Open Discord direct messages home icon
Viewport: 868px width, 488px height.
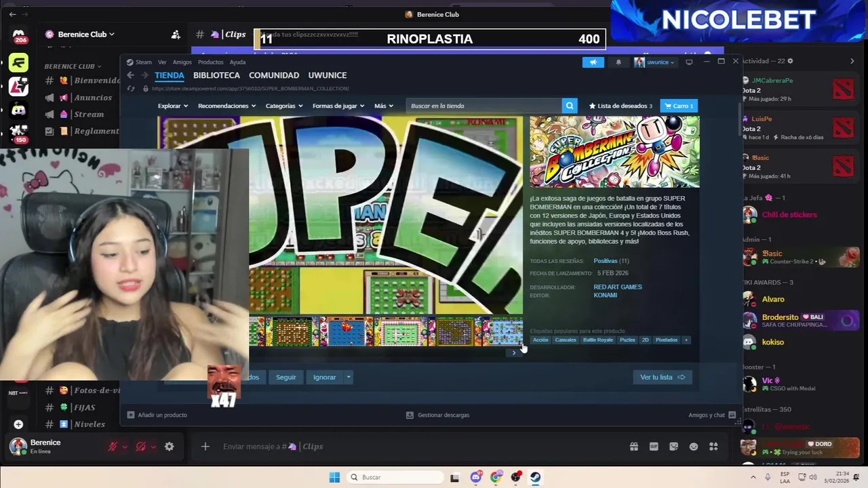coord(18,35)
